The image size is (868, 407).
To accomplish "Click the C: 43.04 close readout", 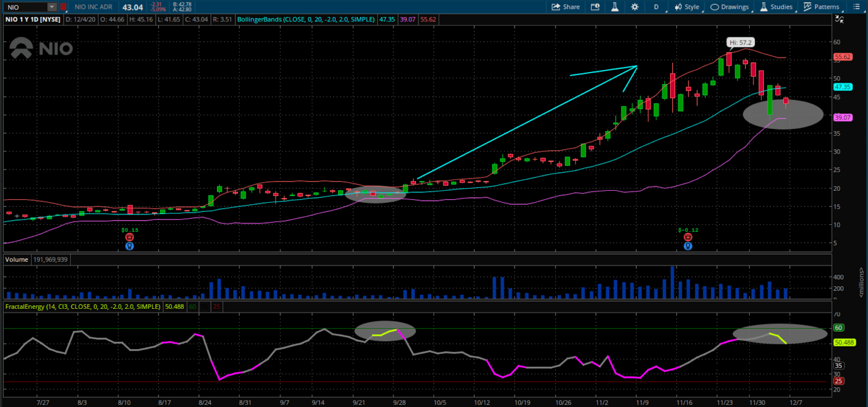I will [196, 20].
